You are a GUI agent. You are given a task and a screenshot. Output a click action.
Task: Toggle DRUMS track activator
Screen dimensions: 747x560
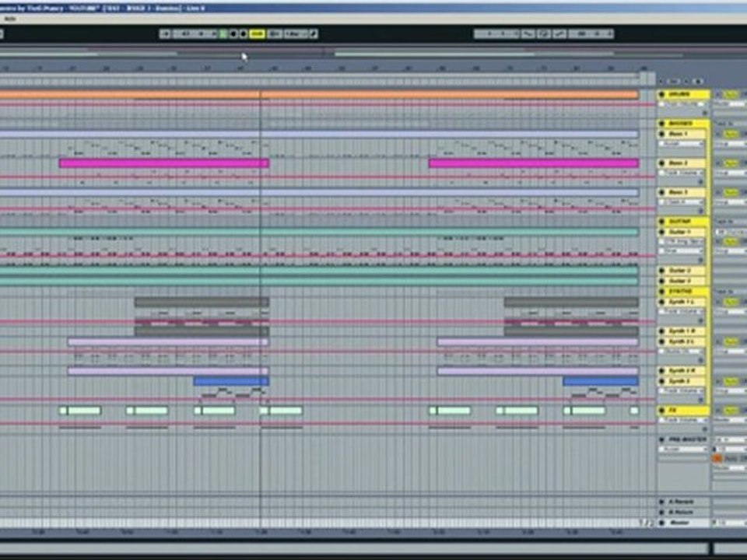point(731,94)
